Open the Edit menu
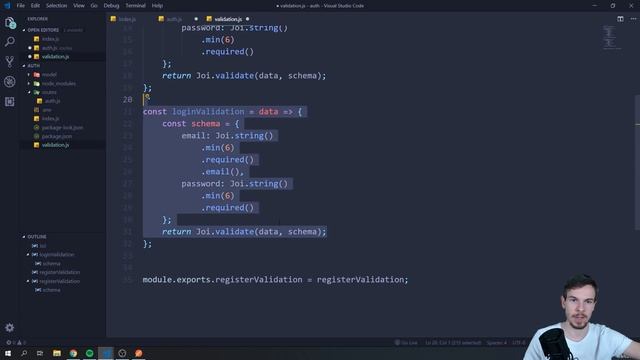640x360 pixels. point(35,6)
